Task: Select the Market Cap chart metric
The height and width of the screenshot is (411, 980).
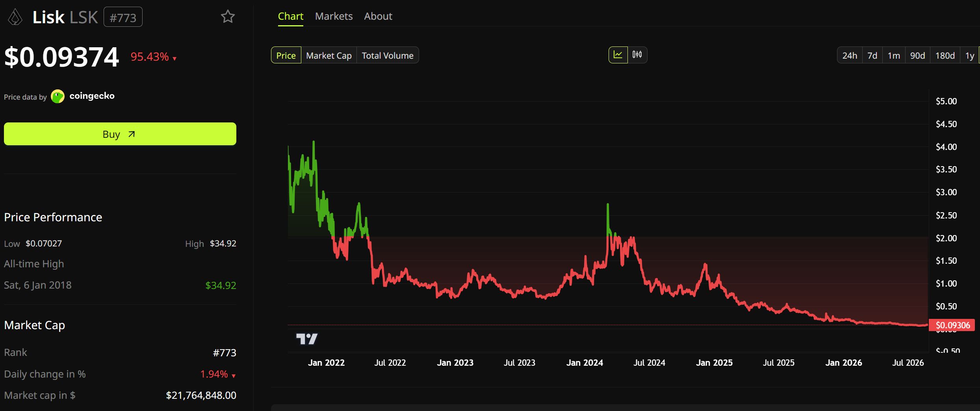Action: [x=329, y=56]
